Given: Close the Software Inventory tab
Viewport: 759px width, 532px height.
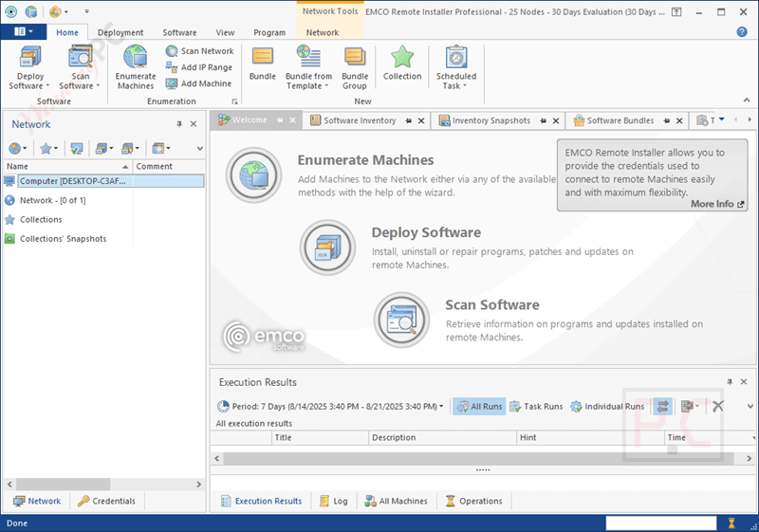Looking at the screenshot, I should pyautogui.click(x=421, y=121).
